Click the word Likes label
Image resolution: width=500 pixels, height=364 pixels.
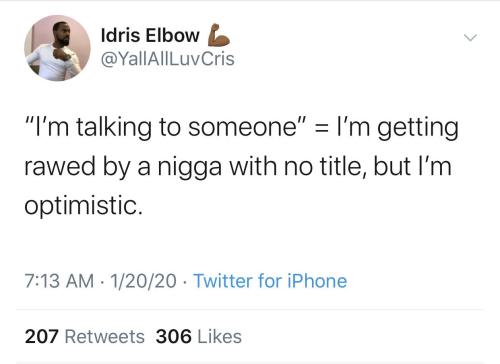[x=220, y=336]
